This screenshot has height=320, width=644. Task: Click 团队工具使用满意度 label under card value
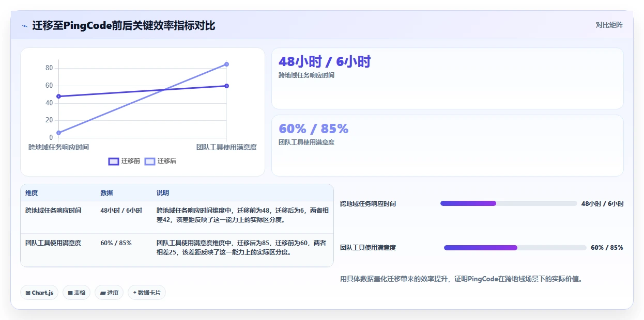click(306, 142)
